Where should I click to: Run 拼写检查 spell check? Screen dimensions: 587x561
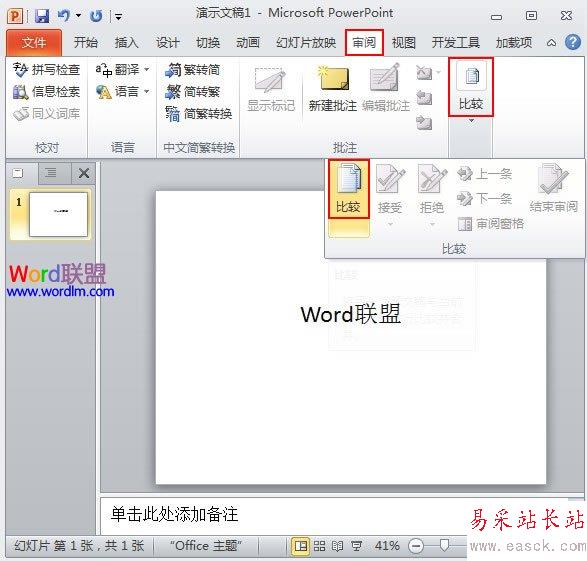(46, 70)
